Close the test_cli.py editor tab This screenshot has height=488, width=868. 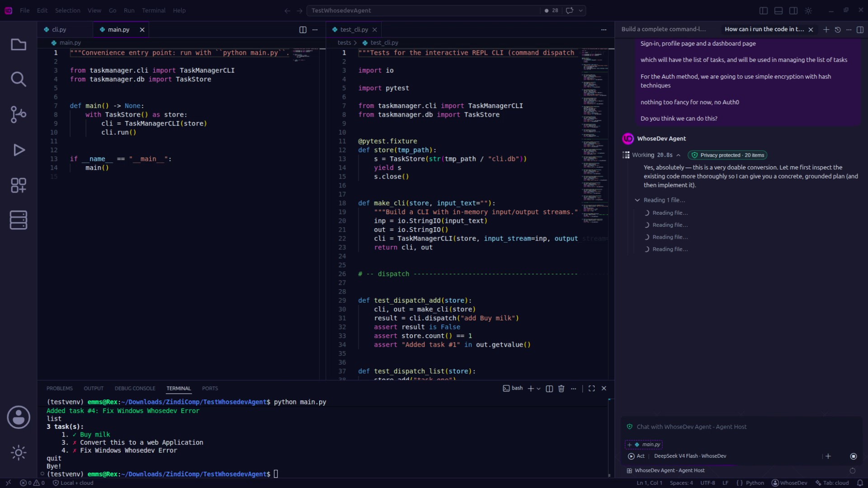[x=375, y=30]
